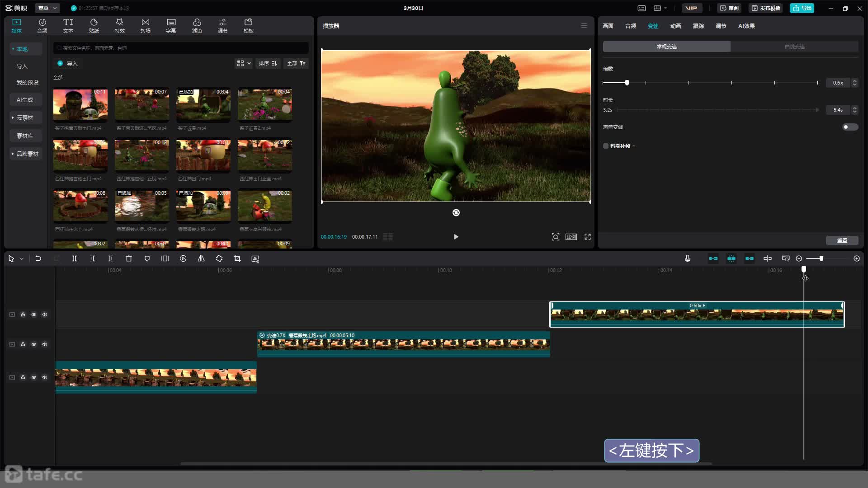Delete the right part of the clip at the playhead
Image resolution: width=868 pixels, height=488 pixels.
tap(111, 258)
